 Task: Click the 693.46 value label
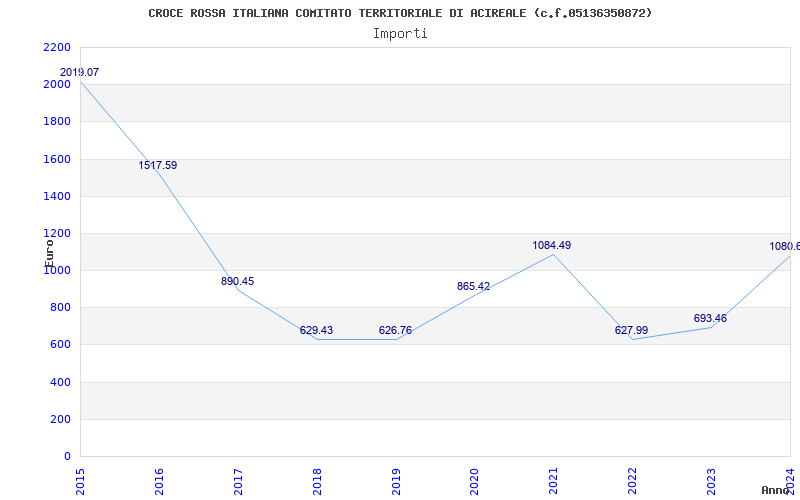click(x=710, y=318)
